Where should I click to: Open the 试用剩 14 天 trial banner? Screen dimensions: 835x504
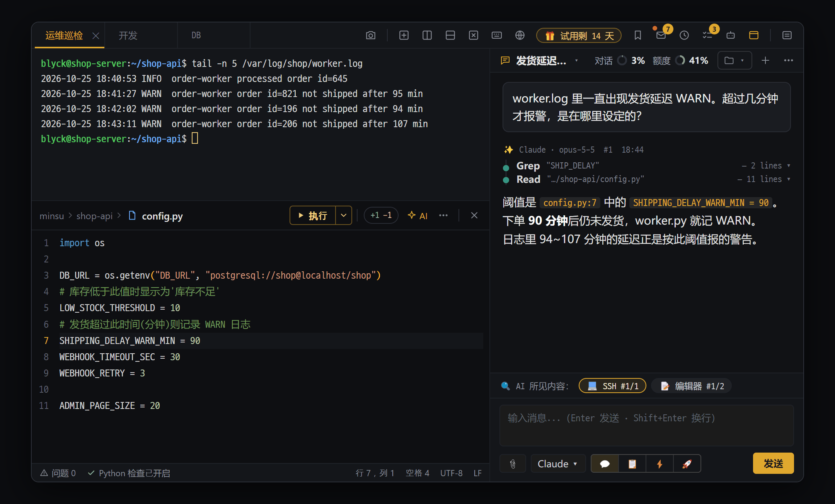click(579, 36)
